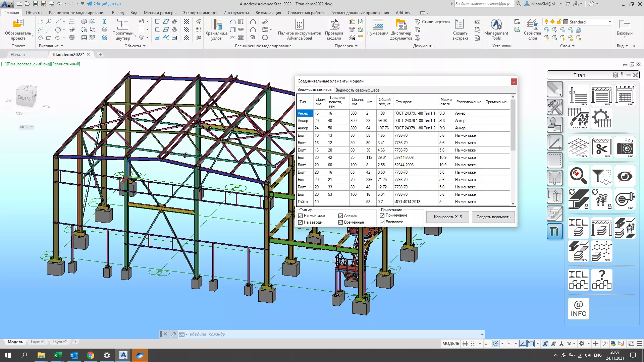Toggle the Временные checkbox
This screenshot has width=644, height=362.
(340, 222)
